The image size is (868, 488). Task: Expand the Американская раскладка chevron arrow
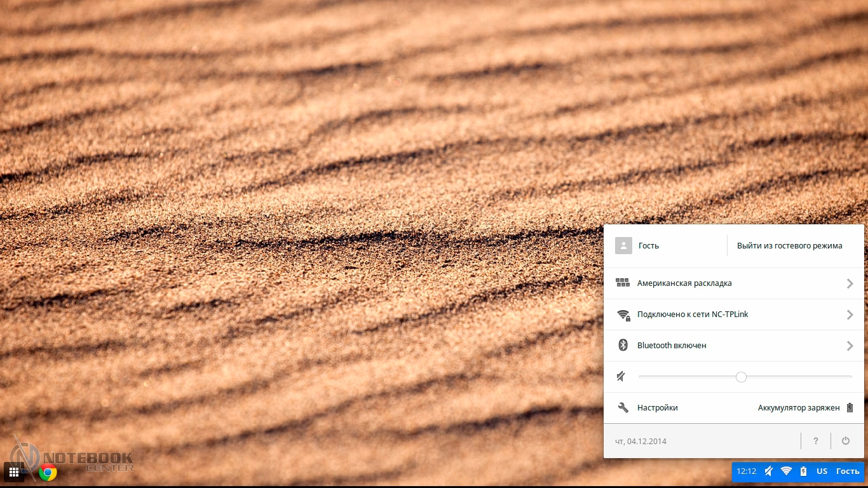click(x=850, y=283)
